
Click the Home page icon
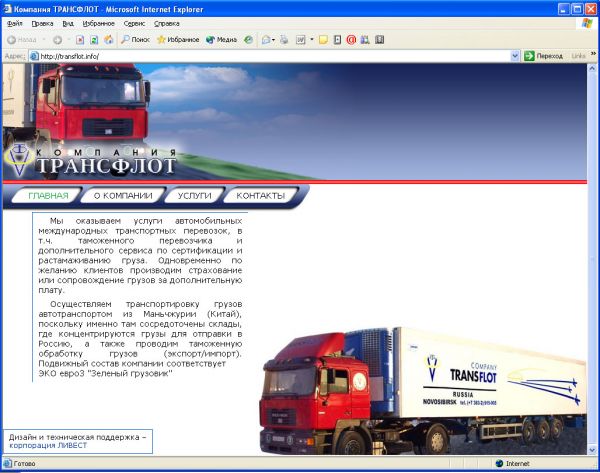click(109, 40)
